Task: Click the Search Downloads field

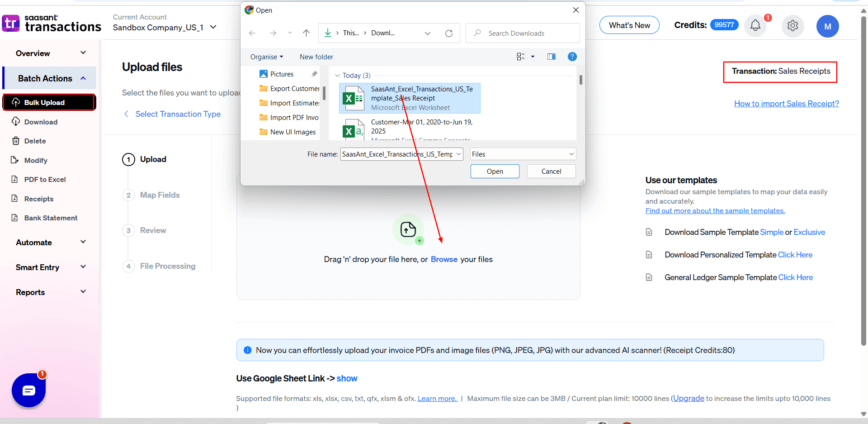Action: (523, 33)
